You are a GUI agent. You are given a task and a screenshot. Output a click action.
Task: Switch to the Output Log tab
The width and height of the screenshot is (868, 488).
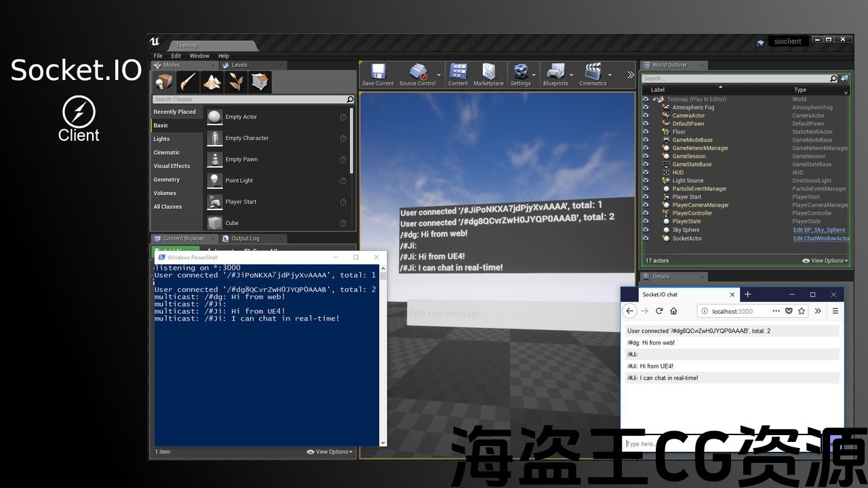[245, 239]
